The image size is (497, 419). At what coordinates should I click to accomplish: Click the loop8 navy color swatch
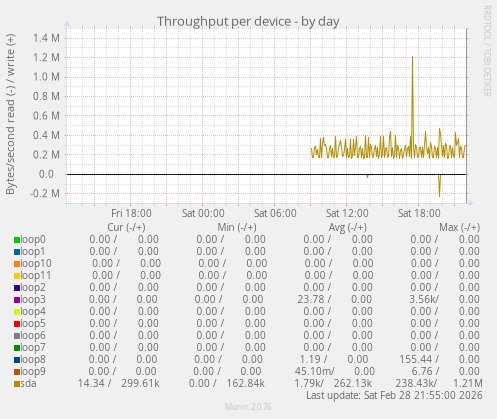pos(17,360)
